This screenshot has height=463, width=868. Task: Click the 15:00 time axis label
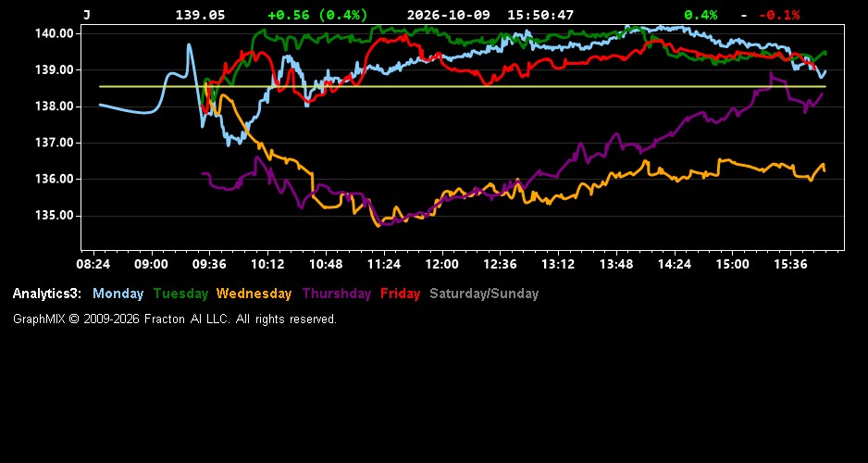732,264
